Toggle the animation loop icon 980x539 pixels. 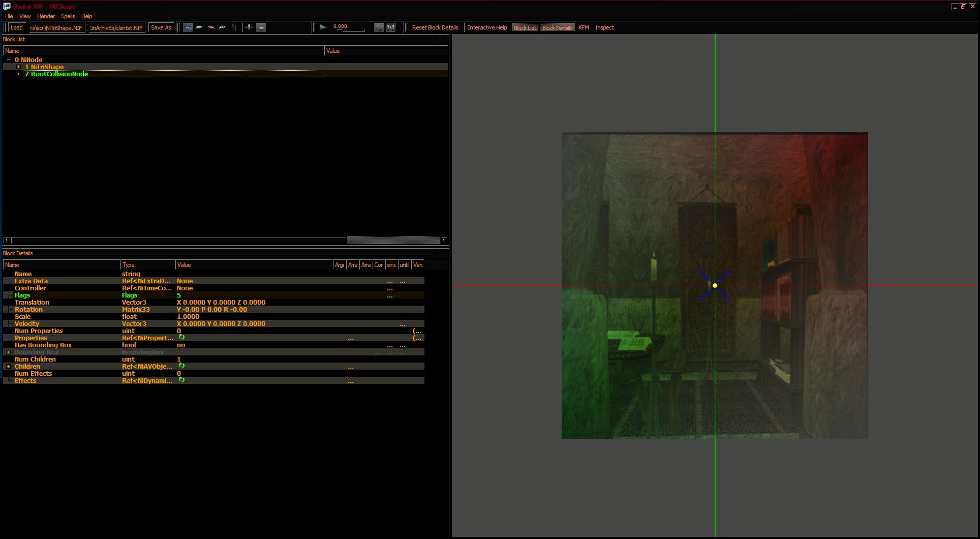pos(379,27)
